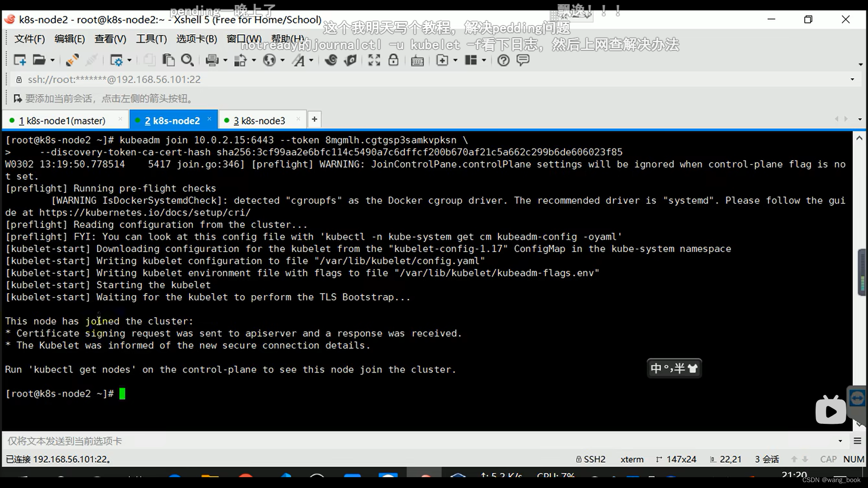Click the Font icon
The height and width of the screenshot is (488, 868).
coord(298,60)
